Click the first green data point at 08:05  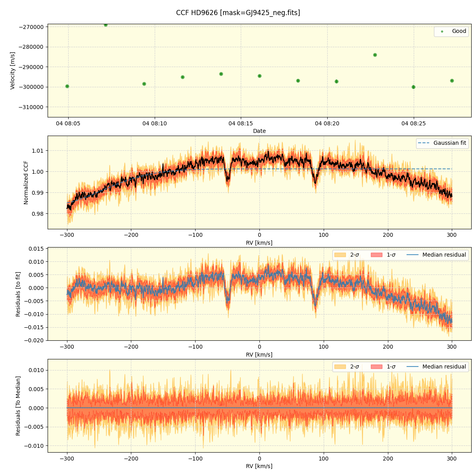67,86
